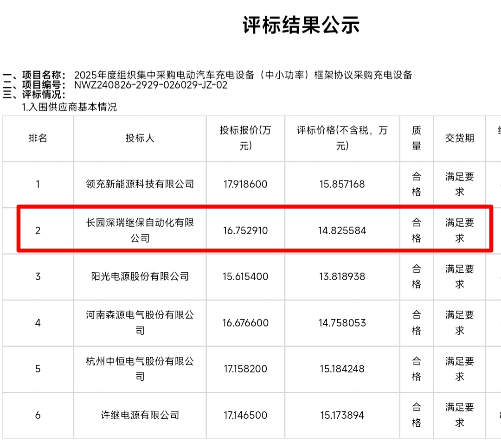Click rank cell 2
Image resolution: width=501 pixels, height=448 pixels.
tap(38, 230)
